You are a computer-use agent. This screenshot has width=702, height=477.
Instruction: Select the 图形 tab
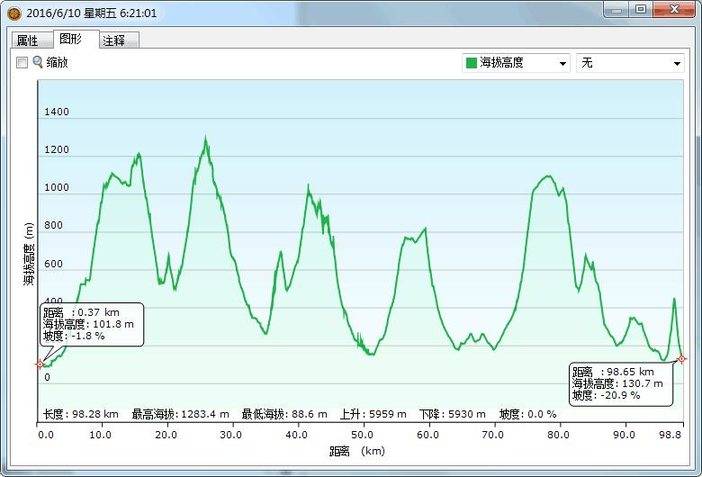(71, 40)
